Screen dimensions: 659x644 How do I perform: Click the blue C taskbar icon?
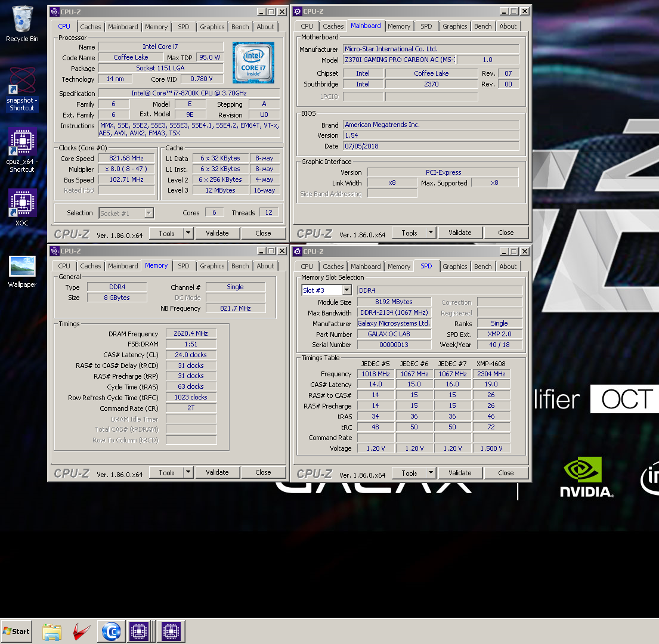(112, 631)
